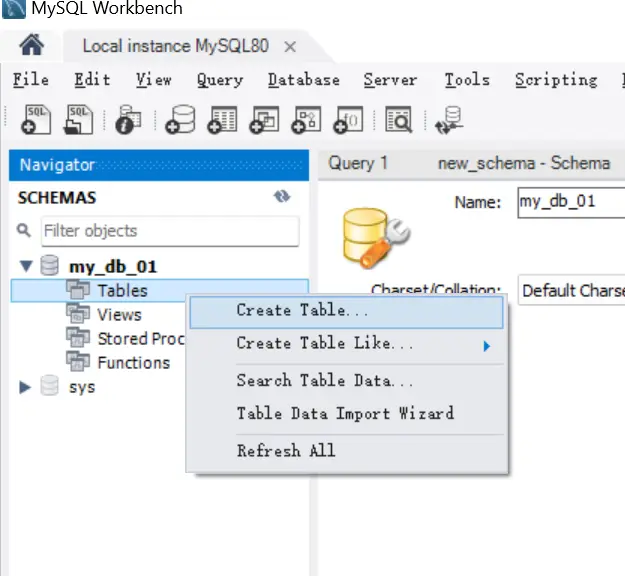The image size is (625, 576).
Task: Click the Filter objects search field
Action: point(170,231)
